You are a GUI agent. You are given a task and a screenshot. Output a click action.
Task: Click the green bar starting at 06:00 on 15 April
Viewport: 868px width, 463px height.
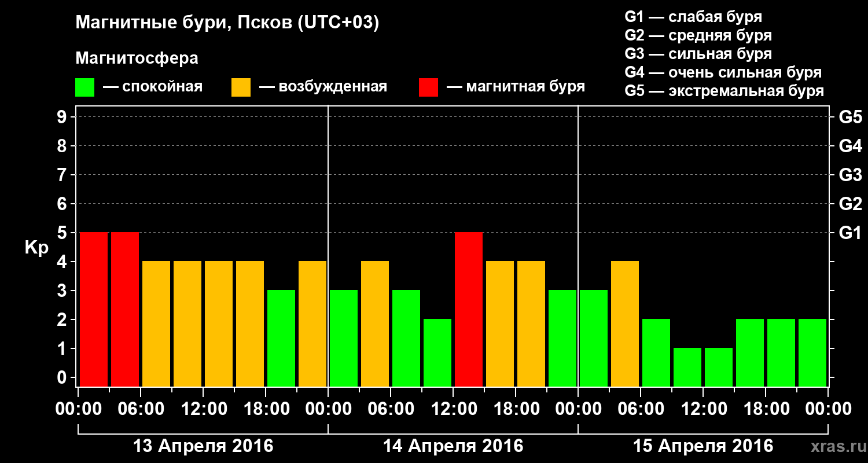(x=656, y=352)
